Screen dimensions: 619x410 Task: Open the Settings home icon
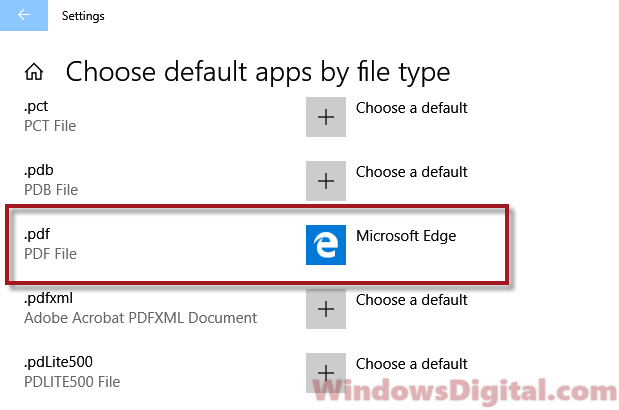point(34,72)
